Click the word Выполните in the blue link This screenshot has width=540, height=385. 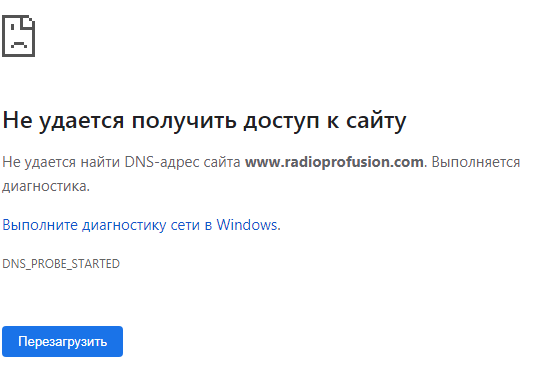click(40, 225)
